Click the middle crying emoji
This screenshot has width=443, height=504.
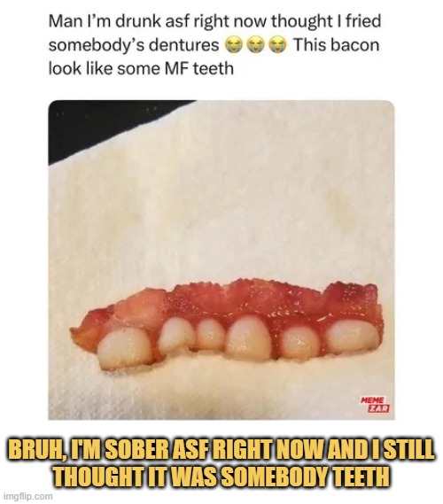pyautogui.click(x=255, y=45)
